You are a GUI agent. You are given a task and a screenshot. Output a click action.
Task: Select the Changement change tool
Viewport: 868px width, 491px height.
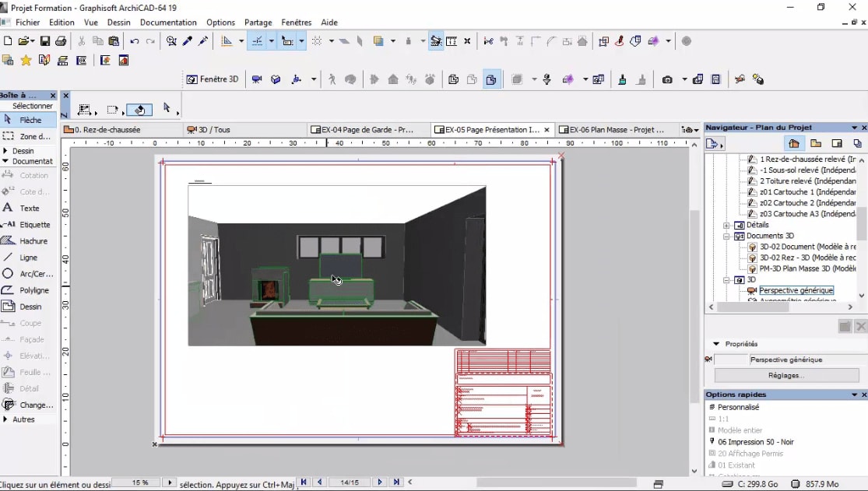point(28,405)
